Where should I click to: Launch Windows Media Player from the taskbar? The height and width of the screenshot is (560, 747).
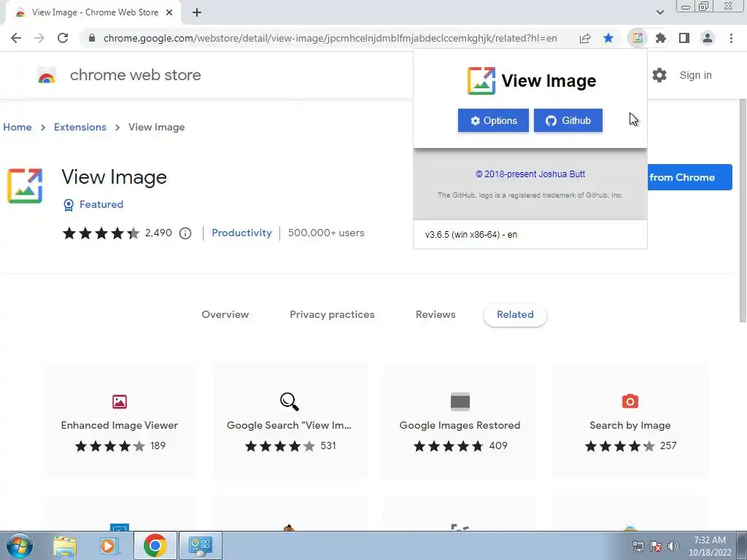coord(109,545)
